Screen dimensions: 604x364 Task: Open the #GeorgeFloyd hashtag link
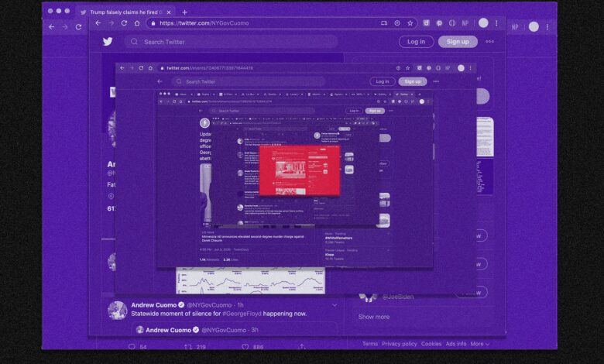pyautogui.click(x=242, y=314)
